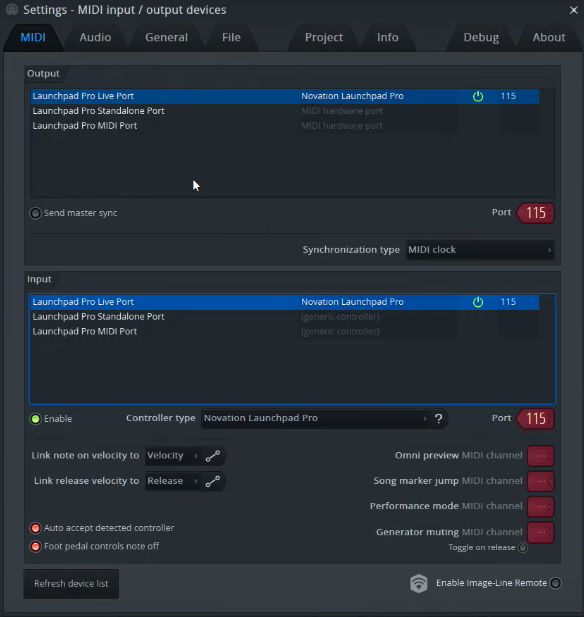Select input Launchpad Pro MIDI Port row

pos(285,332)
